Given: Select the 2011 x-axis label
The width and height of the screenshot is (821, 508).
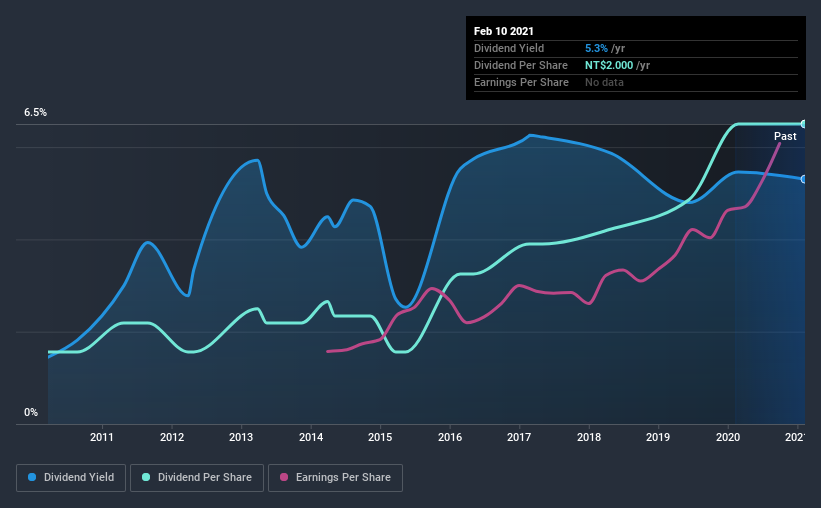Looking at the screenshot, I should coord(102,437).
